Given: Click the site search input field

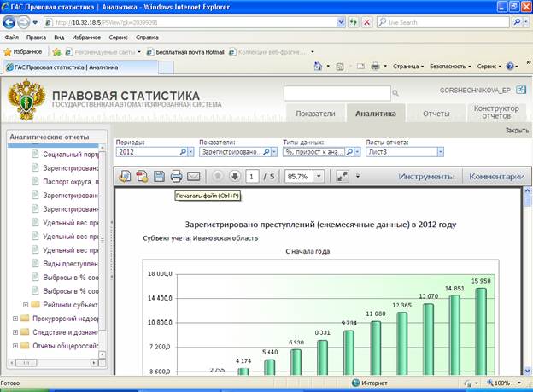Looking at the screenshot, I should (337, 93).
